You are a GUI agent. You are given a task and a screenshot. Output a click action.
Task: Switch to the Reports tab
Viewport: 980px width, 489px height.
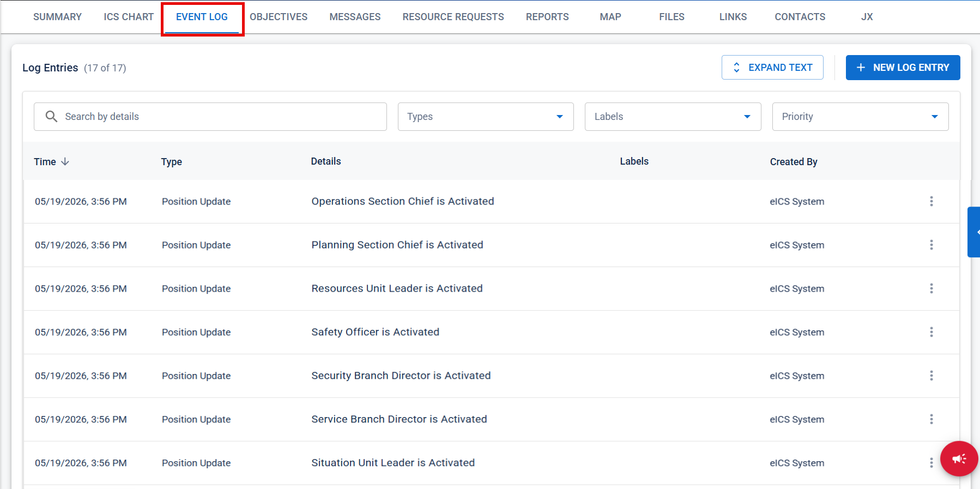click(x=547, y=17)
